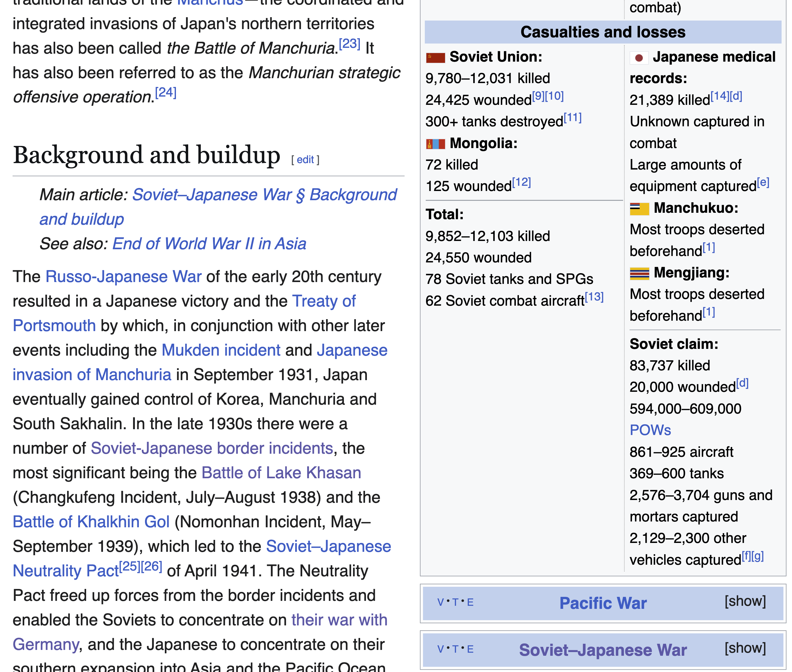Image resolution: width=792 pixels, height=672 pixels.
Task: Go to the Mukden incident article
Action: point(221,350)
